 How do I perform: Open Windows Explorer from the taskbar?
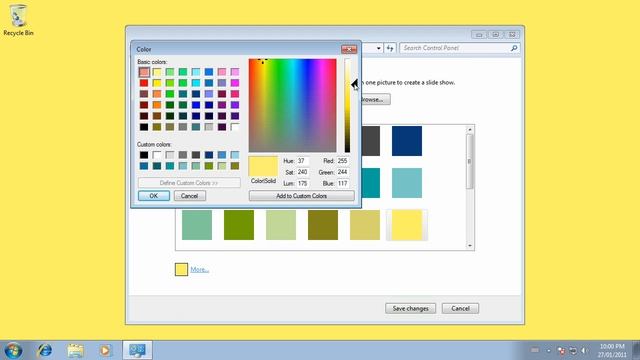tap(75, 350)
